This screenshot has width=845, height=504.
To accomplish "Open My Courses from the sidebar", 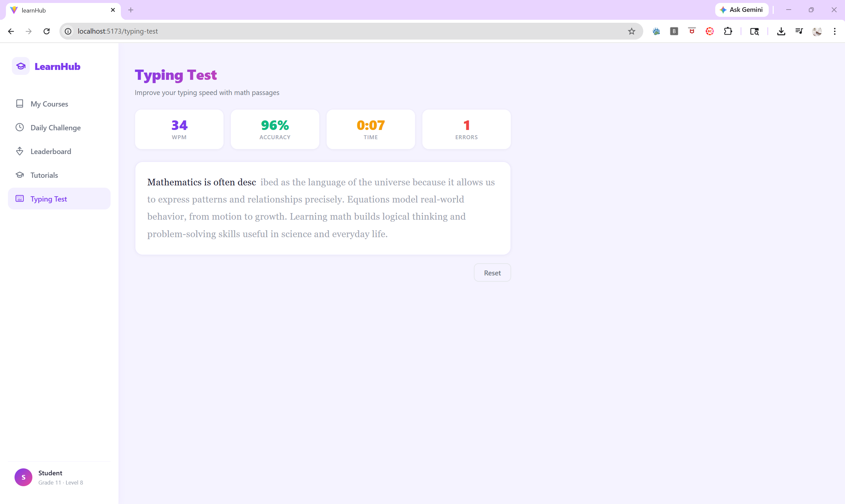I will (x=49, y=104).
